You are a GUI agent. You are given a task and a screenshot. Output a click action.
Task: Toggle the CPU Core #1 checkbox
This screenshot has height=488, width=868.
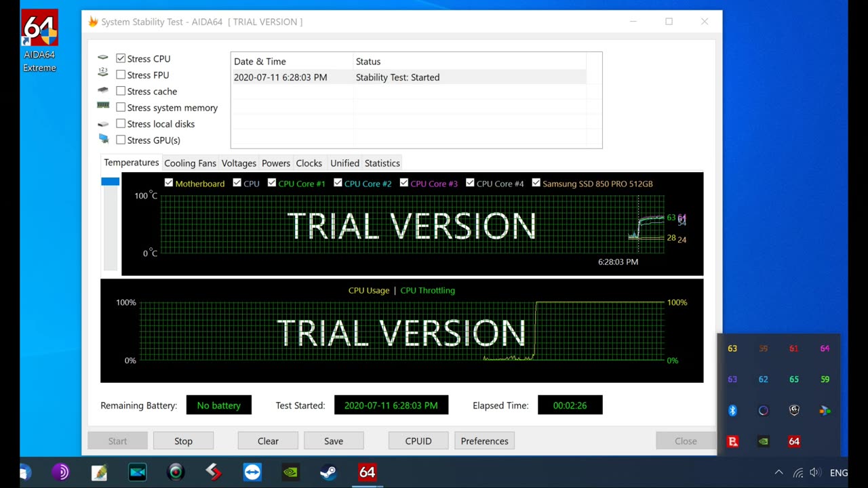pyautogui.click(x=272, y=183)
